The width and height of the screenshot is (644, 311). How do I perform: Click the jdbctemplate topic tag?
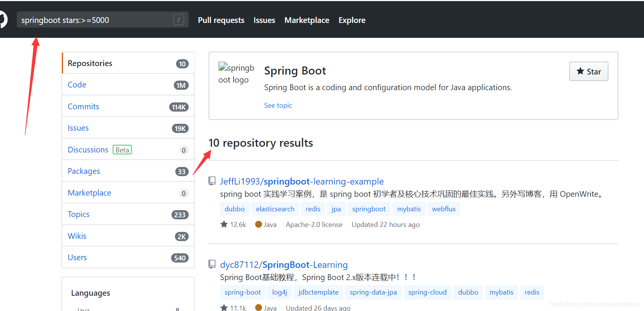pyautogui.click(x=319, y=292)
